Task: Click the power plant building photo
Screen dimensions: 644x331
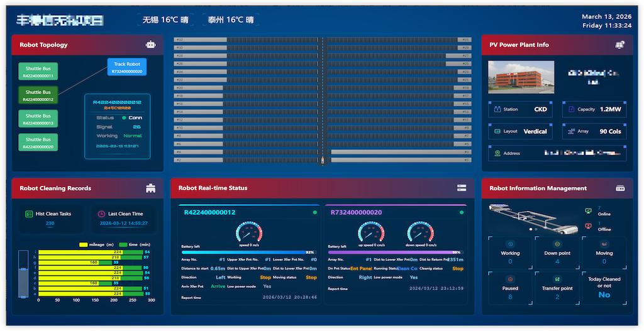Action: [x=521, y=77]
